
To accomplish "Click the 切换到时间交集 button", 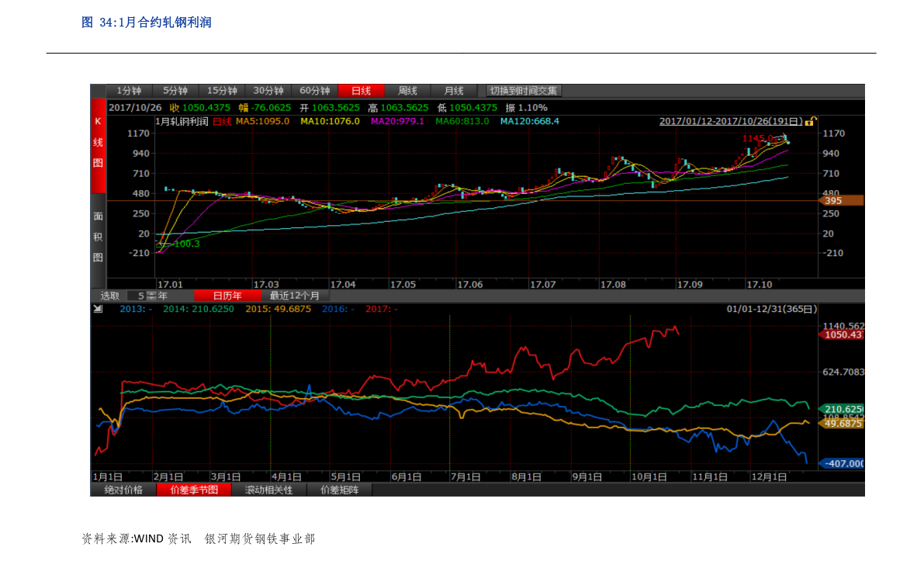I will (523, 91).
